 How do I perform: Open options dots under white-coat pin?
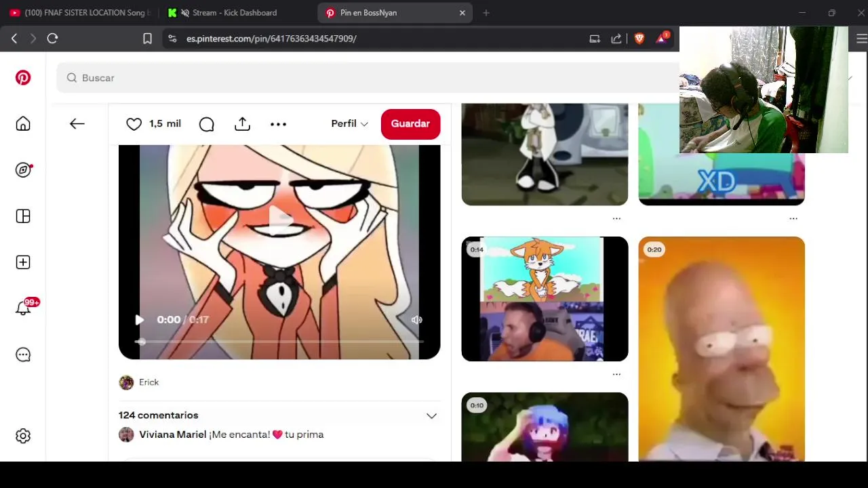pyautogui.click(x=616, y=218)
